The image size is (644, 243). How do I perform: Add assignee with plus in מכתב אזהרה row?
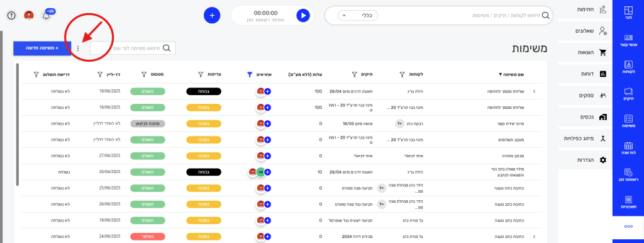click(x=267, y=156)
